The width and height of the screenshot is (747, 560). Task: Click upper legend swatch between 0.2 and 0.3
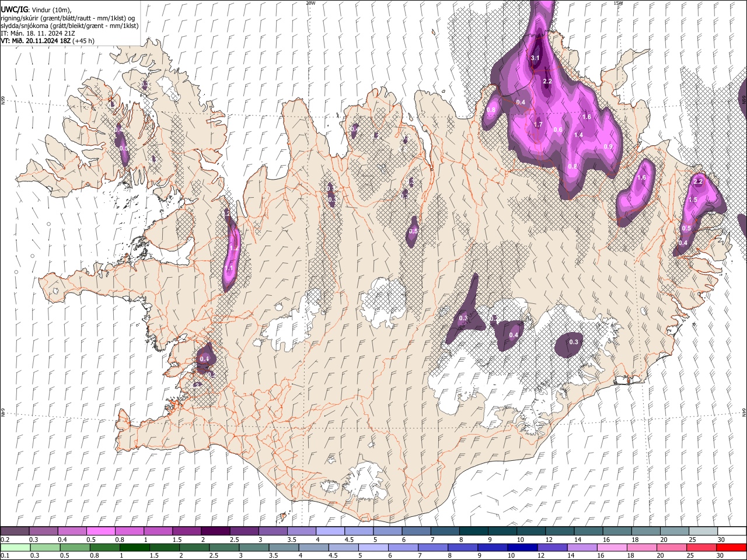coord(15,531)
